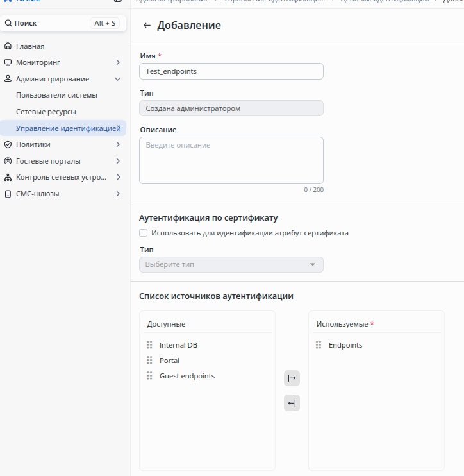Image resolution: width=464 pixels, height=476 pixels.
Task: Click the Главная home icon
Action: 8,46
